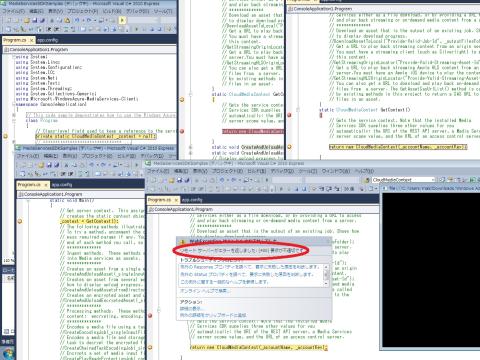Switch to app.config tab in front window
The height and width of the screenshot is (360, 480).
[x=192, y=200]
